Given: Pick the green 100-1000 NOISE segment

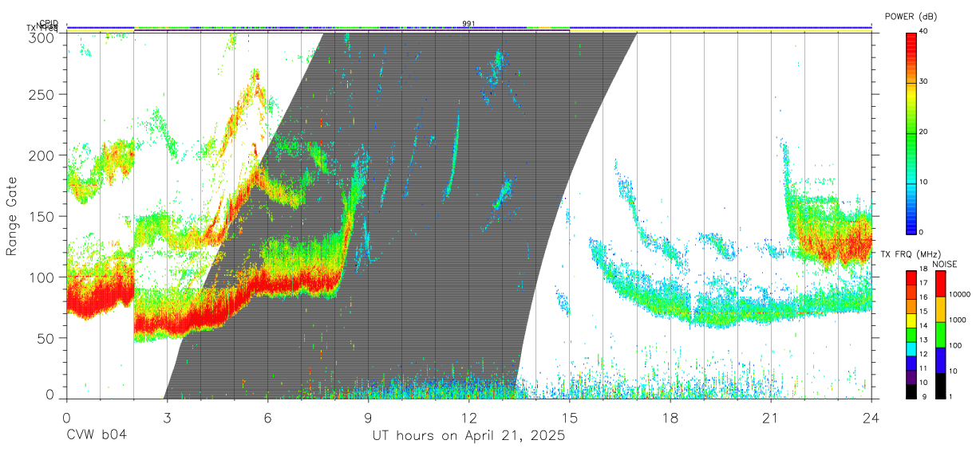Looking at the screenshot, I should [940, 335].
